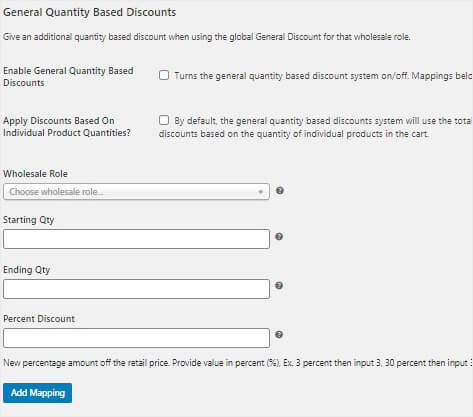Click the help icon beside Wholesale Role dropdown
Viewport: 473px width, 417px height.
[280, 191]
